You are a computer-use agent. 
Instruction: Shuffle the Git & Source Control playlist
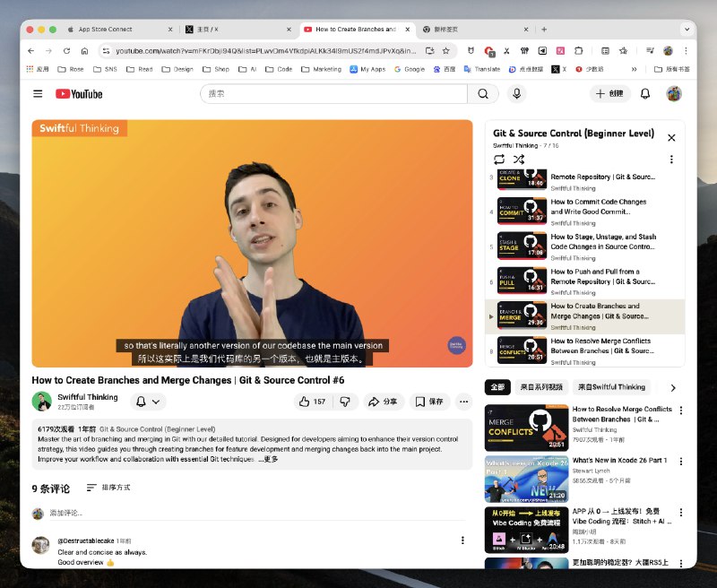click(x=518, y=159)
